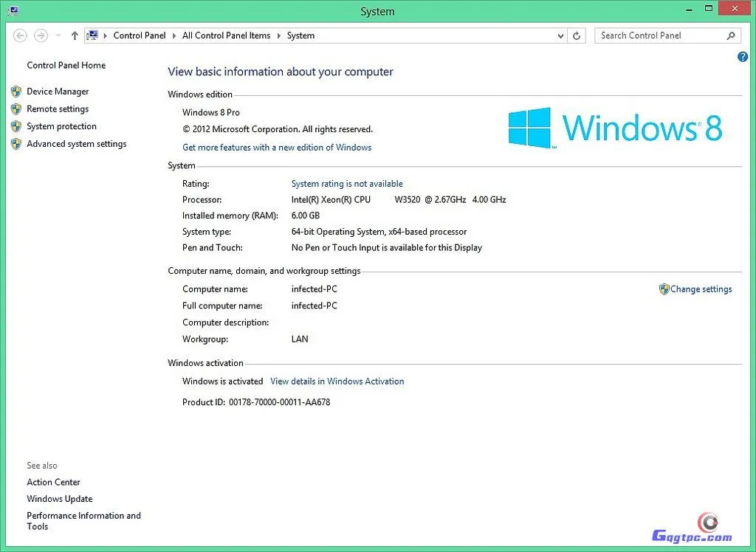Open the recent locations dropdown arrow
This screenshot has height=552, width=756.
(58, 35)
